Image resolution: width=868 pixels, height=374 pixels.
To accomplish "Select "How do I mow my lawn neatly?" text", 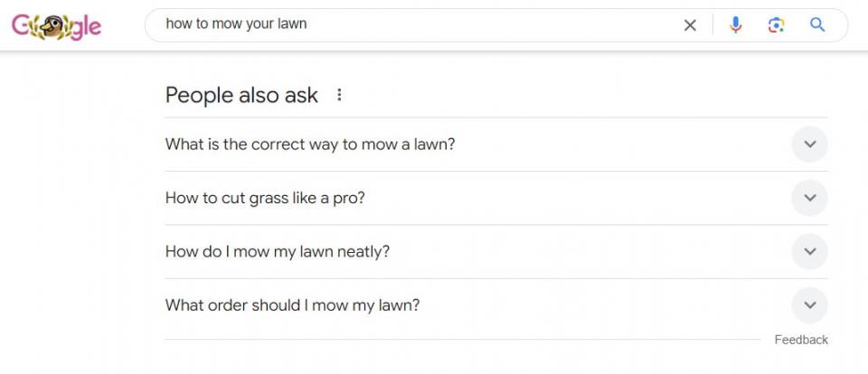I will pos(278,251).
